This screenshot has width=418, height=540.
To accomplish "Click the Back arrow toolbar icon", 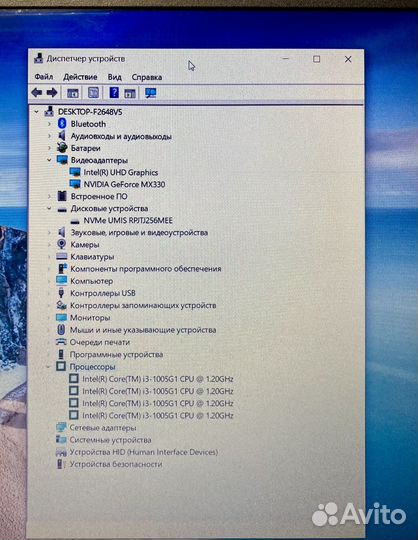I will 36,92.
